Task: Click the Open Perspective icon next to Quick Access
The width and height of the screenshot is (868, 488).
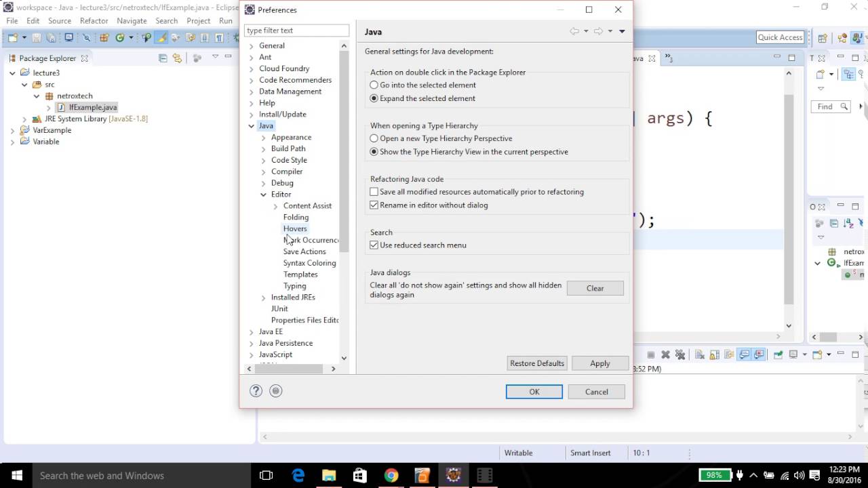Action: coord(822,38)
